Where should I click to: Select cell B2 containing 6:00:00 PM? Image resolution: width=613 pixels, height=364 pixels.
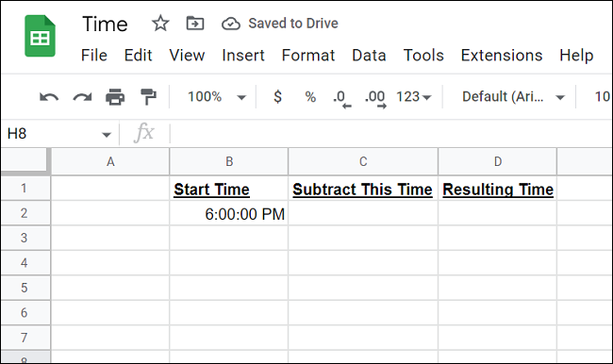[229, 213]
